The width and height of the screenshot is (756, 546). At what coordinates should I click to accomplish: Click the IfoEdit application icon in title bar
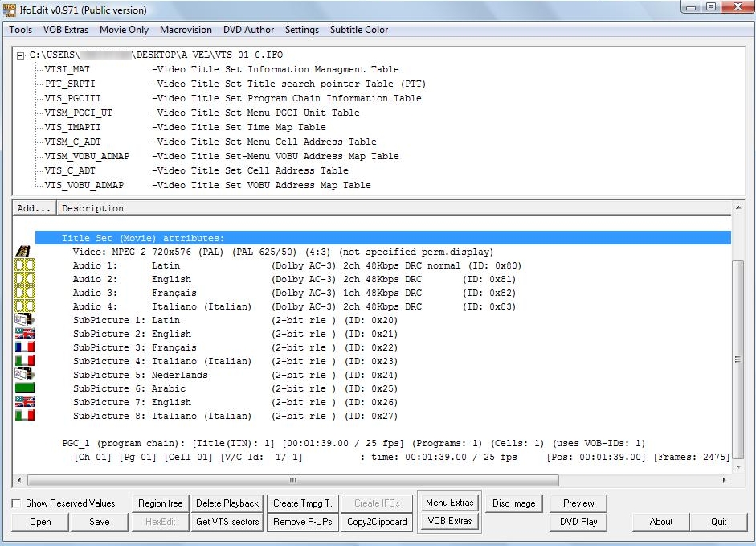[9, 10]
